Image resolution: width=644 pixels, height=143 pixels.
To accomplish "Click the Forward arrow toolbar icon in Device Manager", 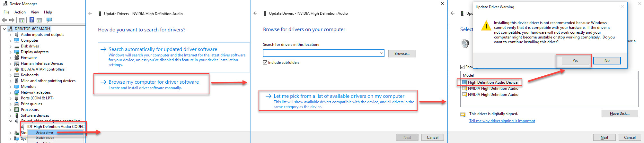I will click(x=12, y=20).
